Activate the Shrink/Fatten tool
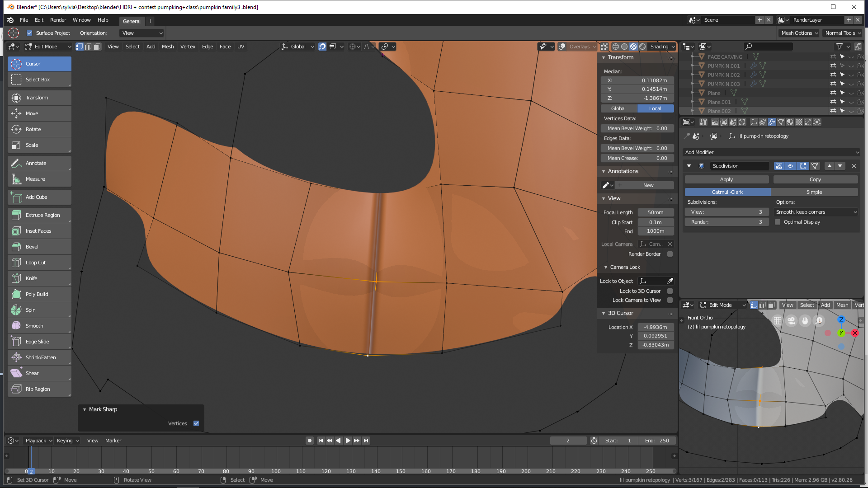Screen dimensions: 868x488 [39, 357]
